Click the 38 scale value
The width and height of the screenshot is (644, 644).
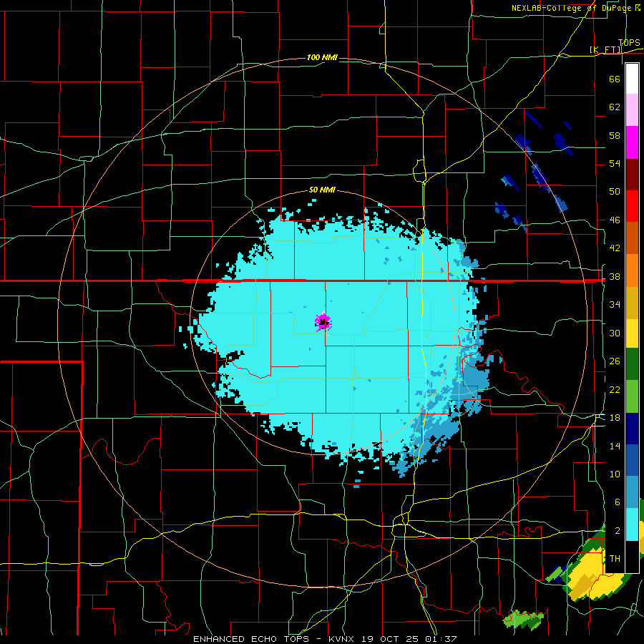pyautogui.click(x=615, y=276)
